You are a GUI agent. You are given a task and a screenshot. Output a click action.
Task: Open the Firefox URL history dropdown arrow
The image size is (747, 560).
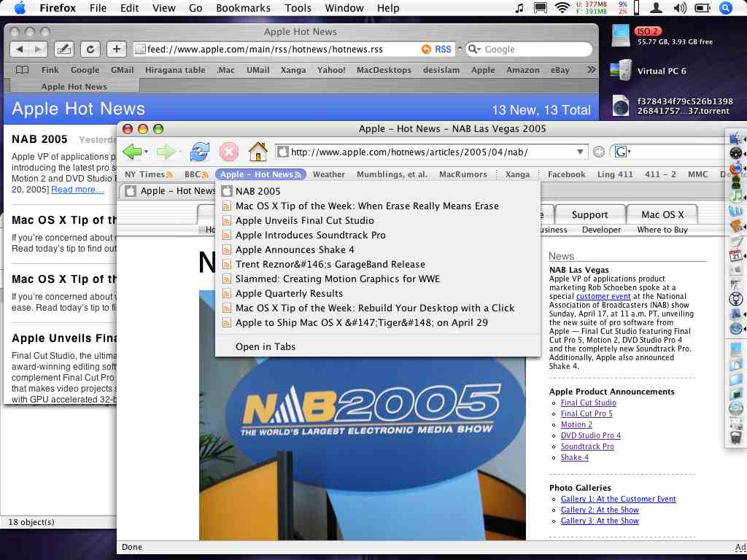pyautogui.click(x=580, y=152)
